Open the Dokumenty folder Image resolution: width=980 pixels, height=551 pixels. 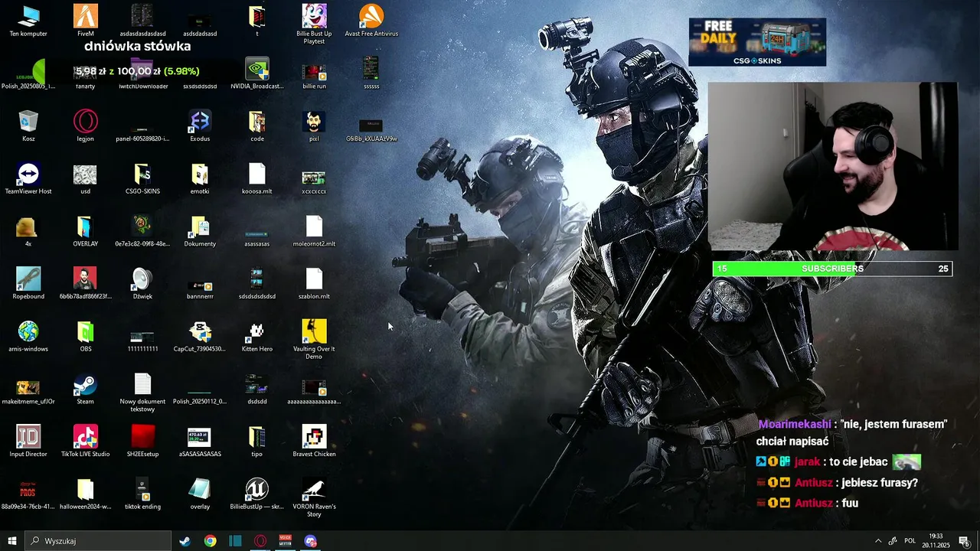[200, 231]
